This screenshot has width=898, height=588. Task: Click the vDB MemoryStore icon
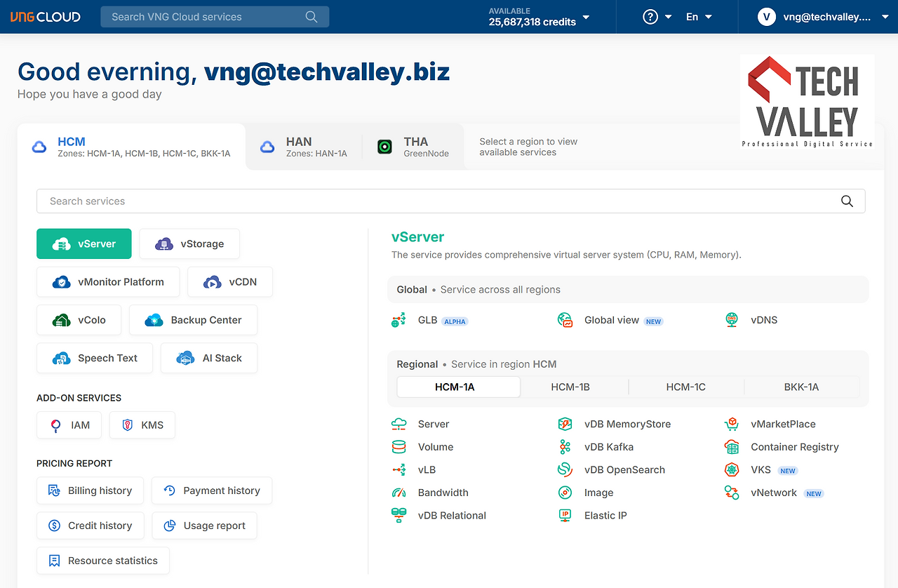pos(565,424)
